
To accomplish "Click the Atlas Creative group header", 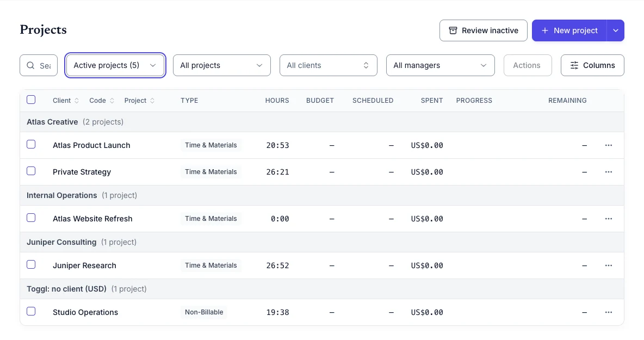I will pos(322,122).
